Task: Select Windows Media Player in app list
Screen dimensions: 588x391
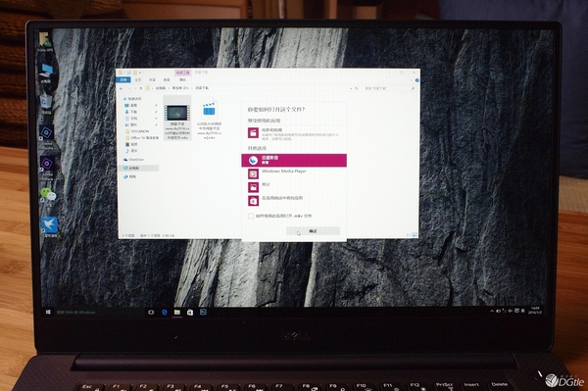Action: pos(294,173)
